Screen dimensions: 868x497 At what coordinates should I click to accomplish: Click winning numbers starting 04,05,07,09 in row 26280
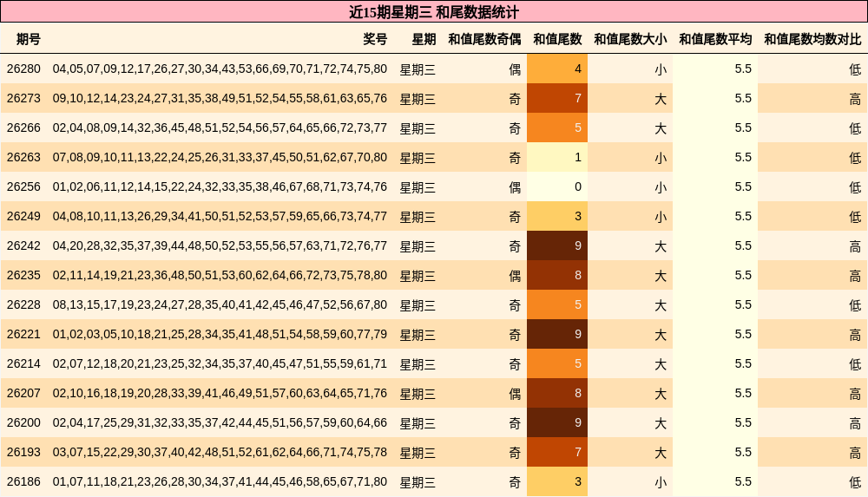pos(220,69)
